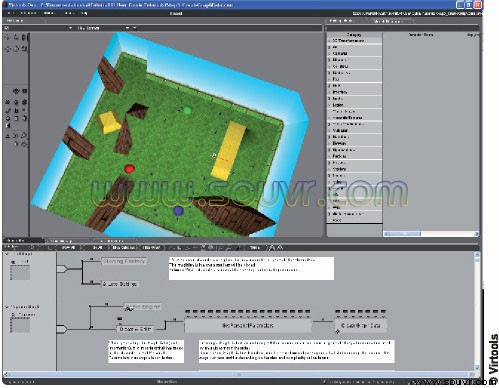Viewport: 499px width, 388px height.
Task: Click the Building Blocks horizontal scrollbar thumb
Action: (403, 234)
